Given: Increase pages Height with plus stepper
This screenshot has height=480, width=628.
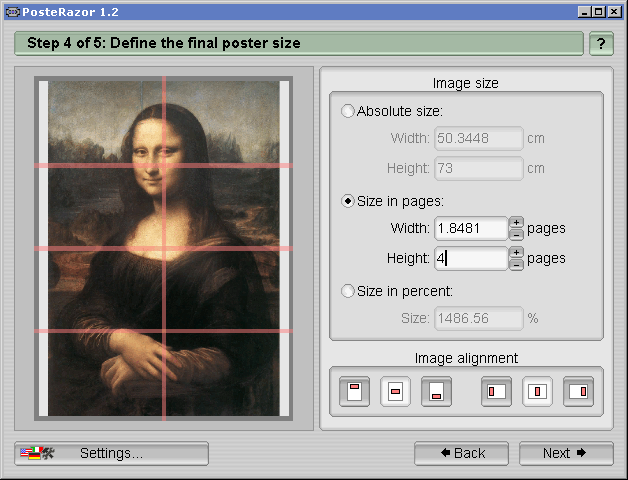Looking at the screenshot, I should pos(516,252).
